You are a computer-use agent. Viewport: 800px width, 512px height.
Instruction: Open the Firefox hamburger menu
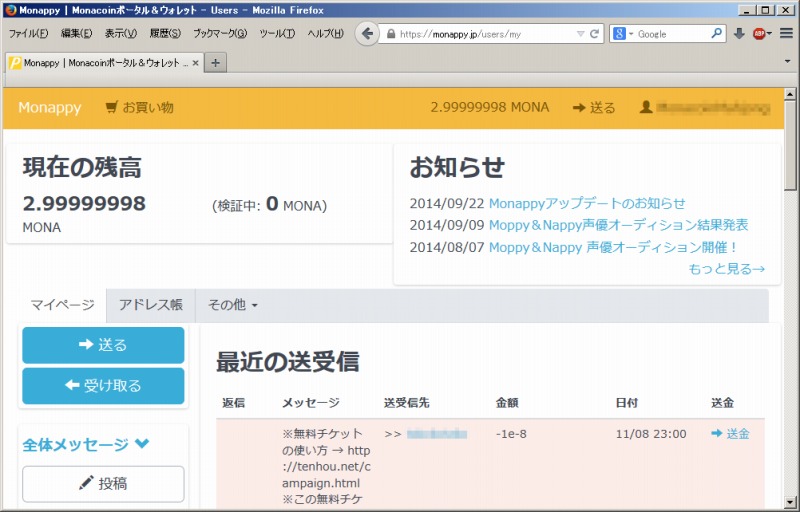click(786, 34)
